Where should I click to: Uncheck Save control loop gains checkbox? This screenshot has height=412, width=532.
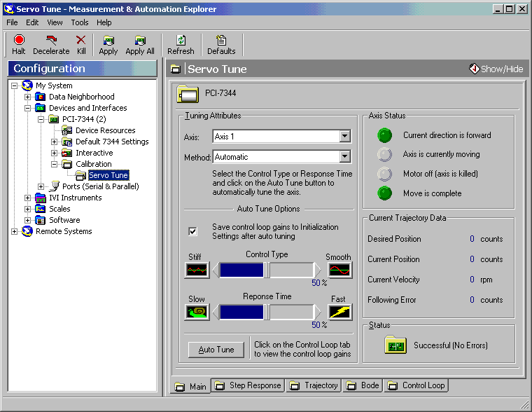pyautogui.click(x=193, y=231)
